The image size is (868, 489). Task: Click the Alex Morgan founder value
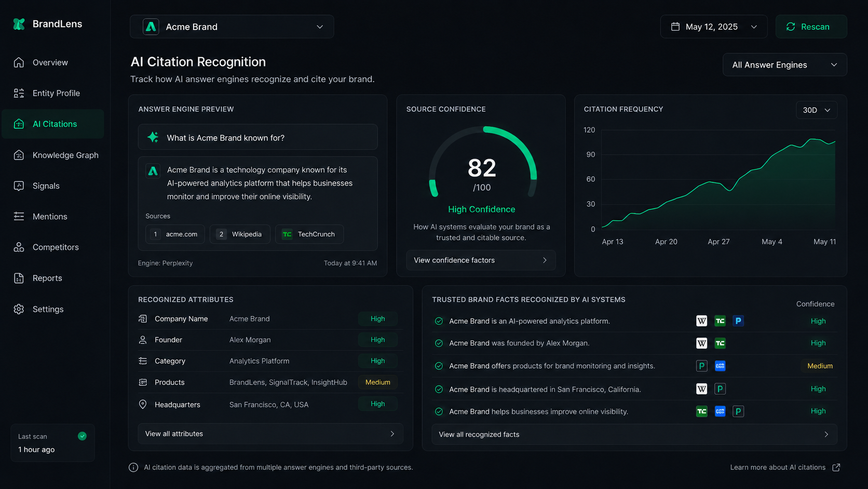[x=250, y=340]
